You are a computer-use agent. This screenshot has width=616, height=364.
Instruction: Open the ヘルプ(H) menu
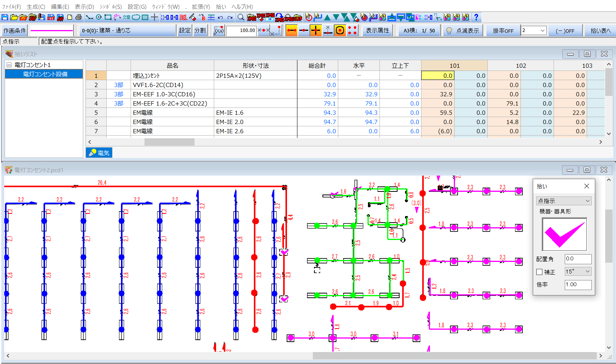(242, 7)
